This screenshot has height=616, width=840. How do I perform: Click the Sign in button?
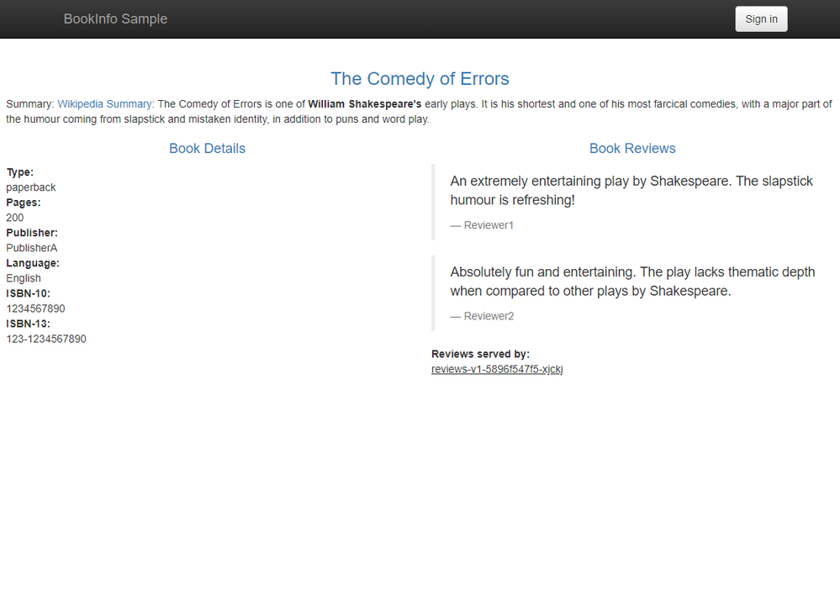pos(761,19)
